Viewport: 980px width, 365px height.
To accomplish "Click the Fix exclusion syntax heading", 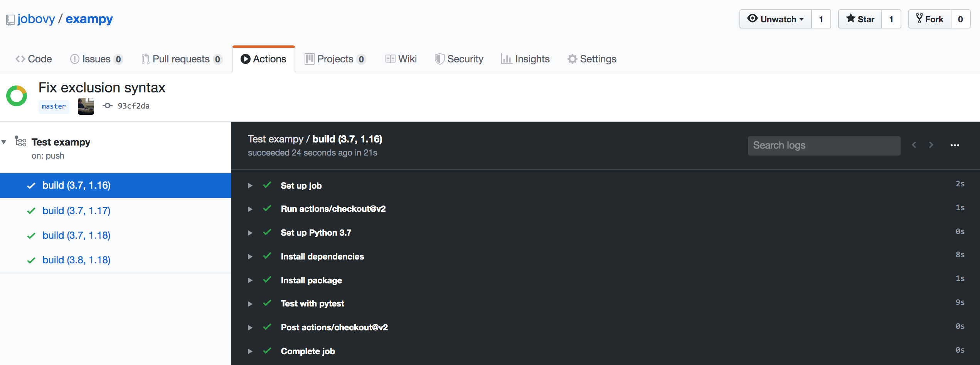I will [102, 88].
